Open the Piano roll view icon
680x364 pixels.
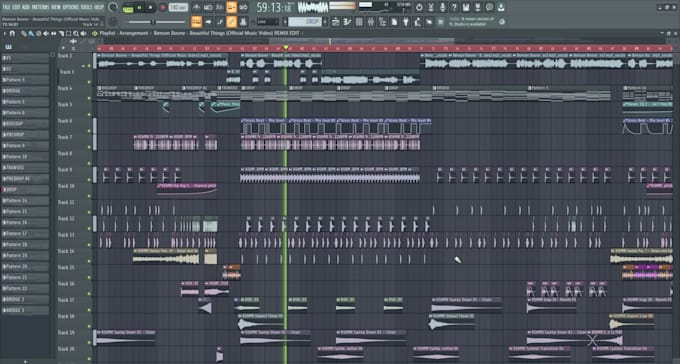[347, 22]
